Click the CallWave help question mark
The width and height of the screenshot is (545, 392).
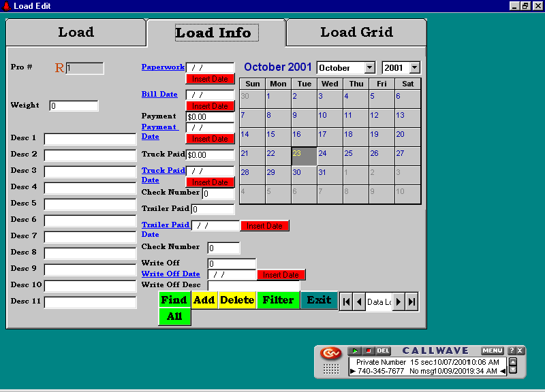pos(512,351)
